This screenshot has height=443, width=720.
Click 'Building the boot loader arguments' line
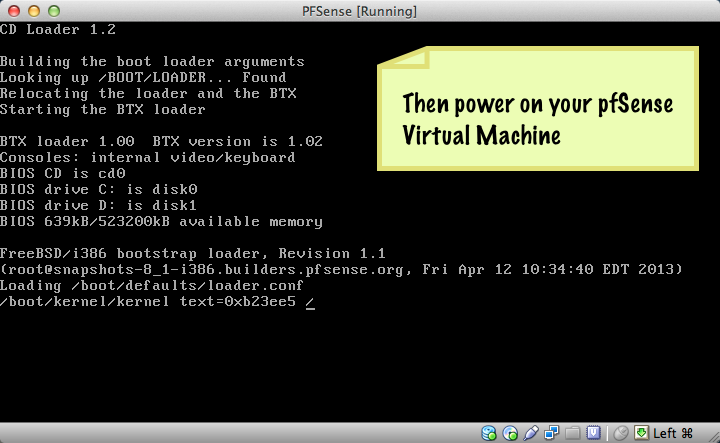[x=152, y=62]
